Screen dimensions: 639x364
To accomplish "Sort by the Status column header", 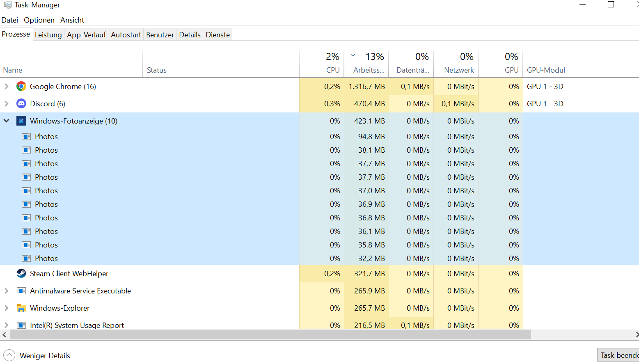I will [x=221, y=64].
